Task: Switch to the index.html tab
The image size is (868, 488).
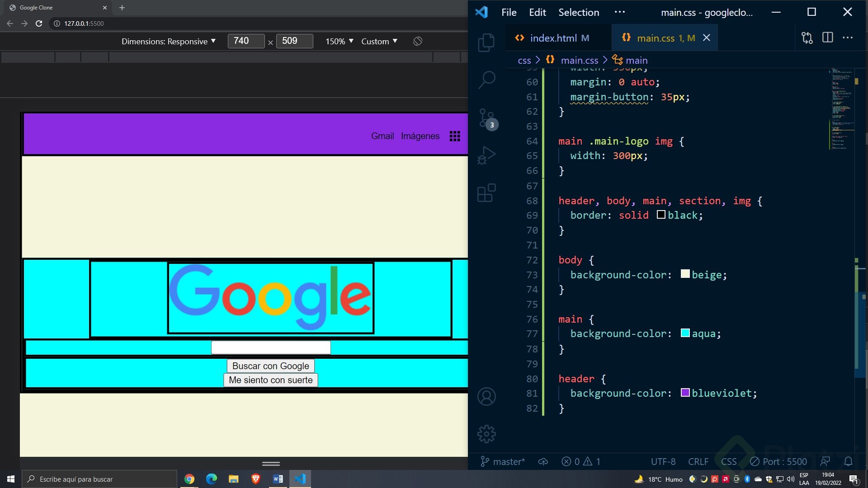Action: click(x=553, y=38)
